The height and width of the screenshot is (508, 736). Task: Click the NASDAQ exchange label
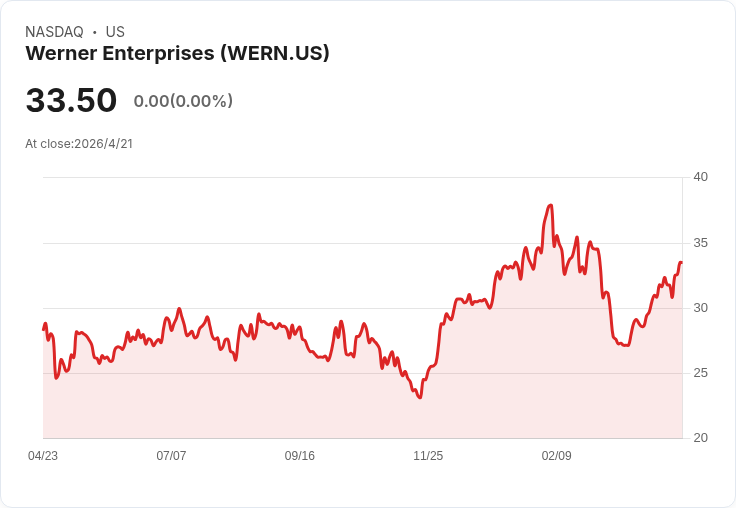coord(54,32)
